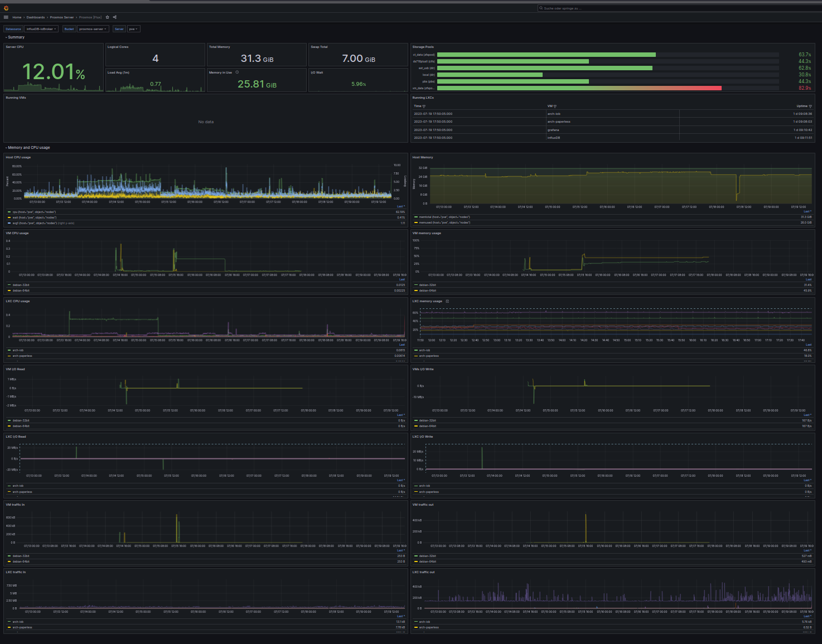822x644 pixels.
Task: Toggle debian-32bit in VM traffic out legend
Action: pos(428,556)
